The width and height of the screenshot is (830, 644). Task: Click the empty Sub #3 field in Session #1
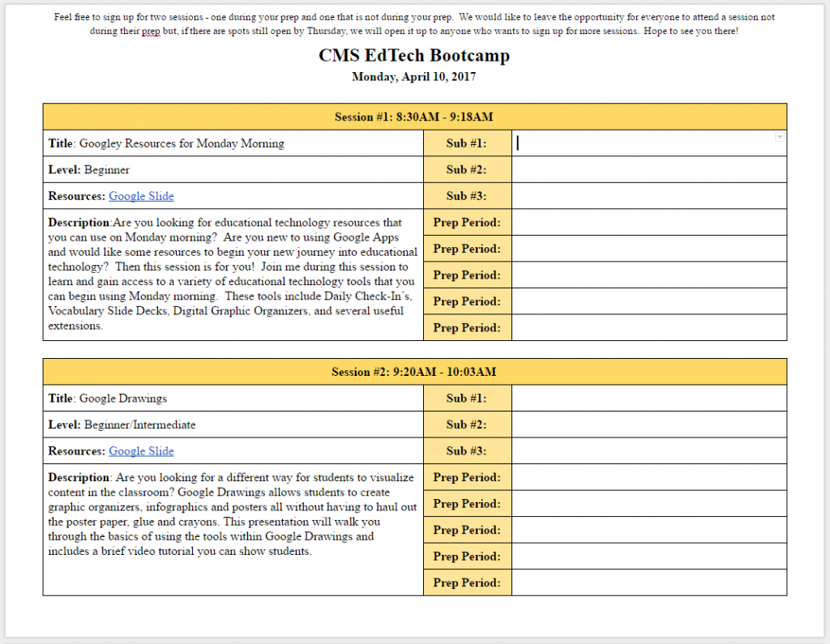(649, 196)
